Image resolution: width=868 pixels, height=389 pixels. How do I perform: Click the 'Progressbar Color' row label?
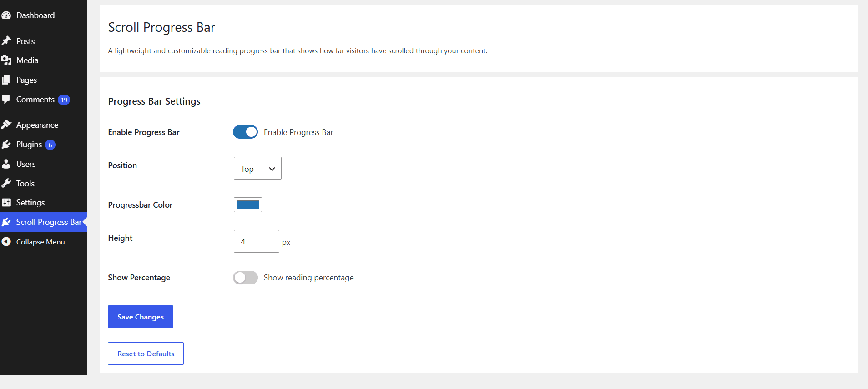click(140, 205)
